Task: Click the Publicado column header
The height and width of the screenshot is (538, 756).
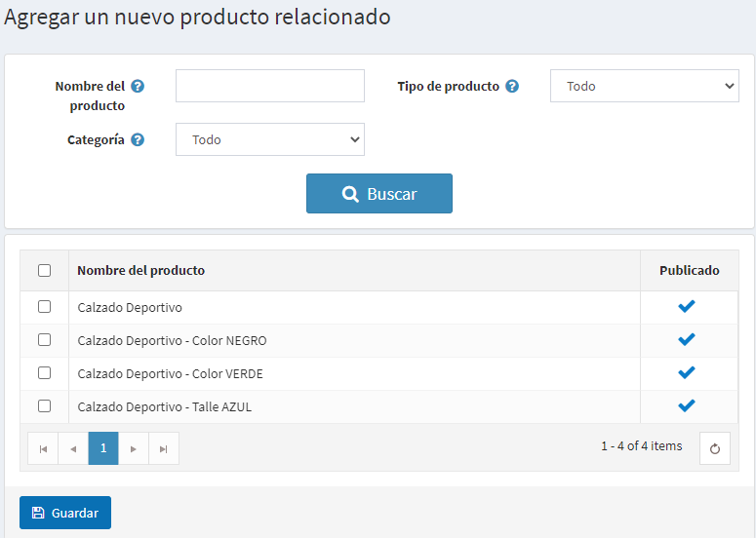Action: (689, 270)
